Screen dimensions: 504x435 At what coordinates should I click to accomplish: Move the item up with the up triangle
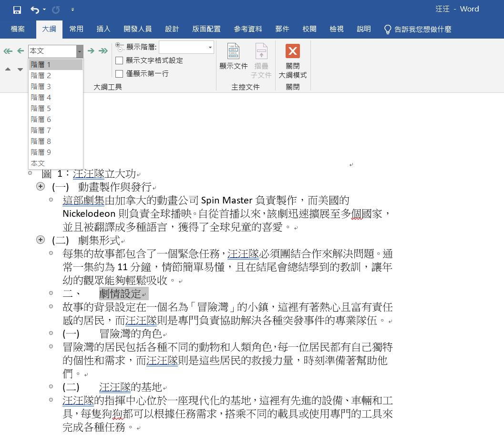click(8, 69)
